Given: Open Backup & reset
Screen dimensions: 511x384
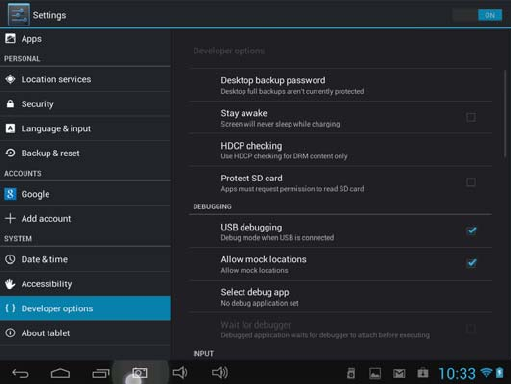Looking at the screenshot, I should tap(85, 153).
